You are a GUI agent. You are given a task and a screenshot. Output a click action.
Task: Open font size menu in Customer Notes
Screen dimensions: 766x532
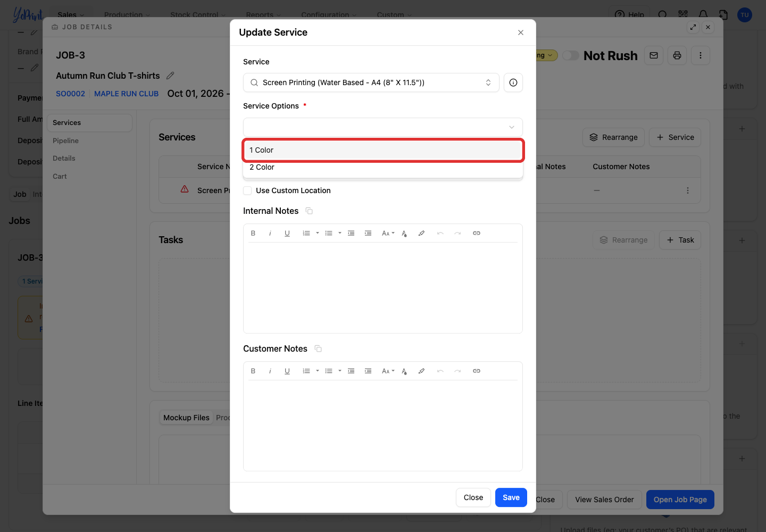[388, 371]
